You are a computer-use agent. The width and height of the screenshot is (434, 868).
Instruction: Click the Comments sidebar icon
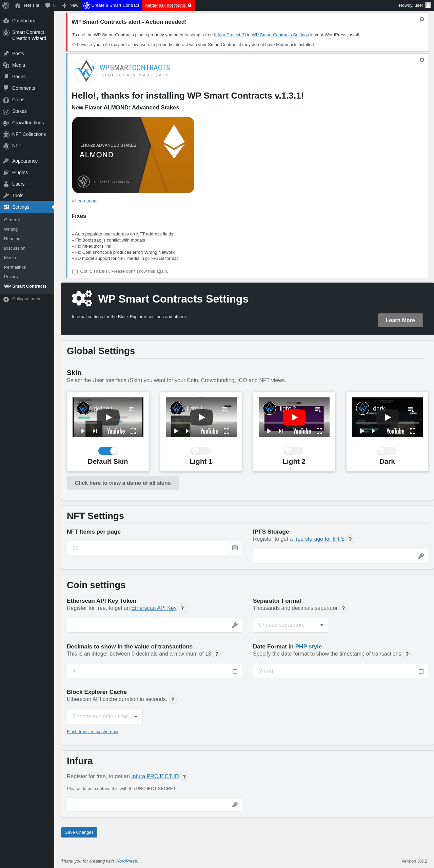6,88
